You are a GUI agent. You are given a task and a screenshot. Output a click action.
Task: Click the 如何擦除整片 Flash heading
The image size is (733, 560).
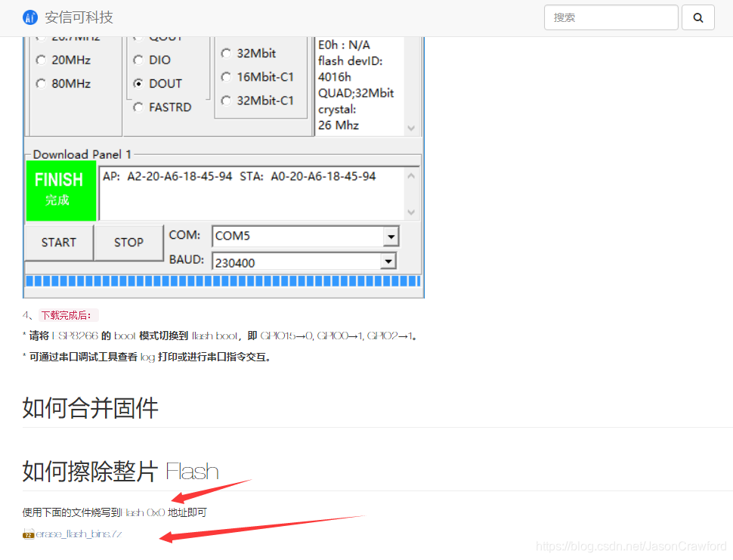point(121,471)
